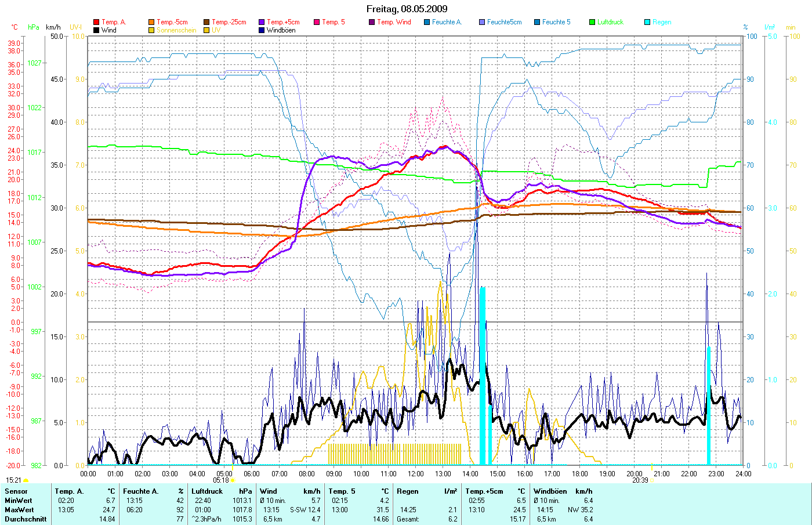Click the yellow Sonnenschein legend square
The image size is (812, 525).
coord(151,30)
